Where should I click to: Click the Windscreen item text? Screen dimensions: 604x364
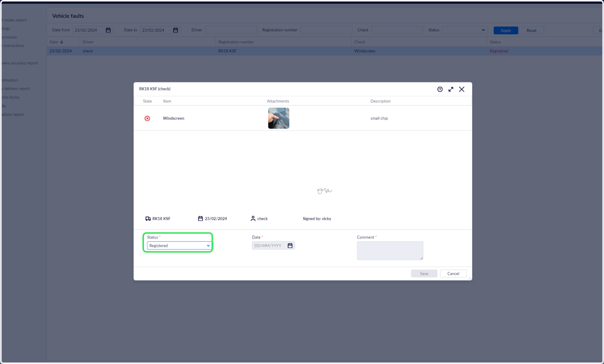(x=174, y=118)
